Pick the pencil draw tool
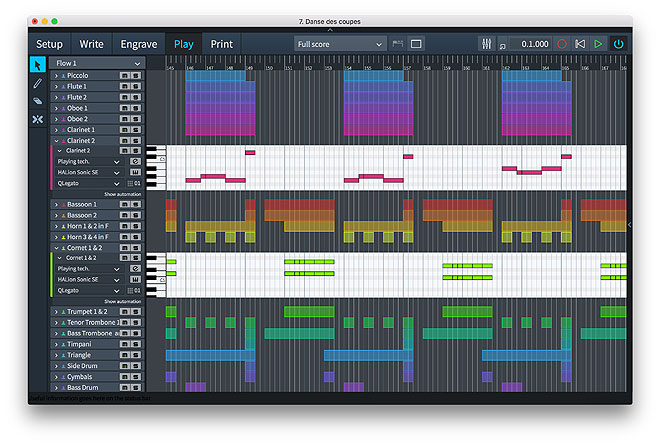 pyautogui.click(x=37, y=83)
